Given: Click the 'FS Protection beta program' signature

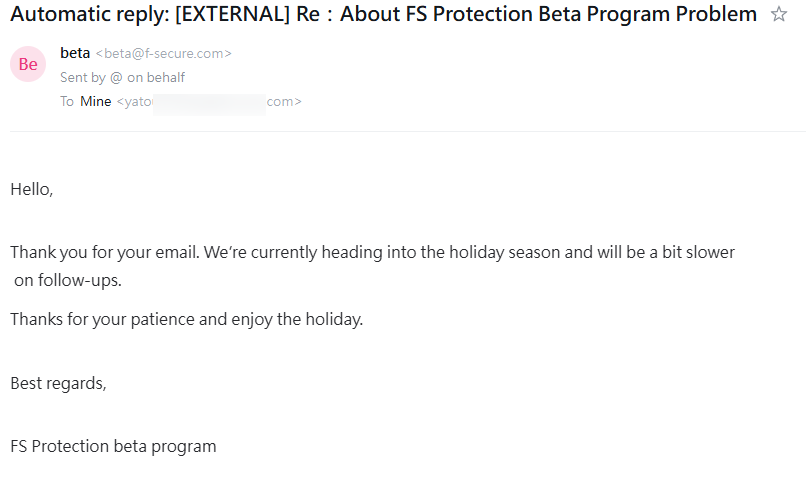Looking at the screenshot, I should point(113,446).
